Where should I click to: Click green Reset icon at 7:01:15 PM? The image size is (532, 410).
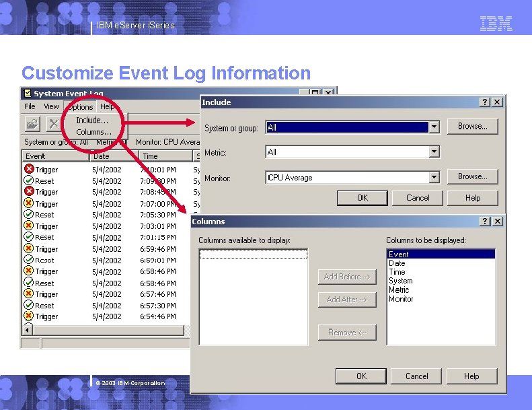(28, 237)
